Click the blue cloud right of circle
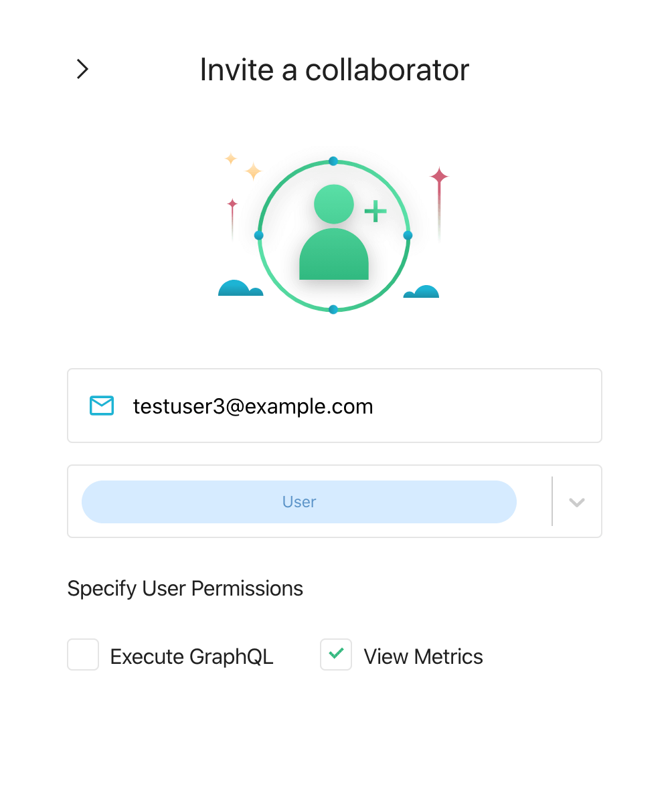672x787 pixels. pyautogui.click(x=422, y=292)
